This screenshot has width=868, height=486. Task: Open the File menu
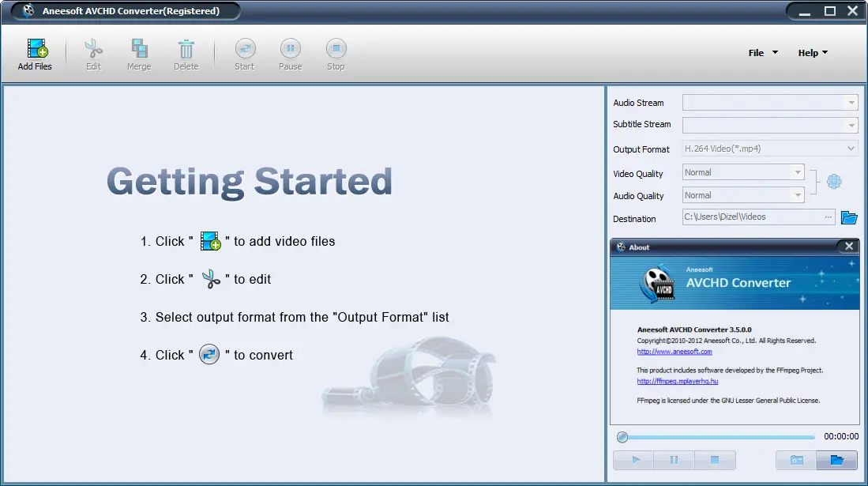[x=763, y=53]
